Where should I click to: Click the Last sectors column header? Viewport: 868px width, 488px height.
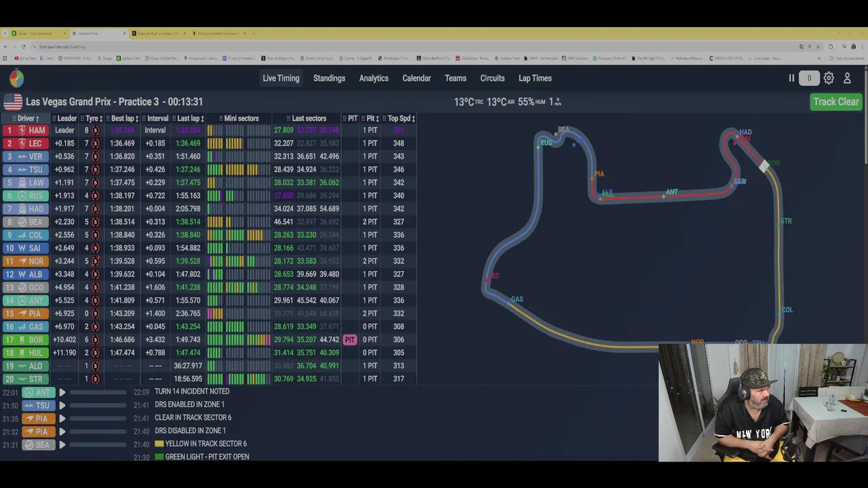coord(307,119)
